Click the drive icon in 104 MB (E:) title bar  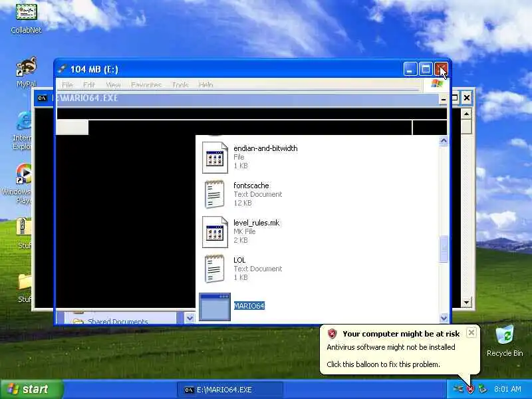click(62, 69)
